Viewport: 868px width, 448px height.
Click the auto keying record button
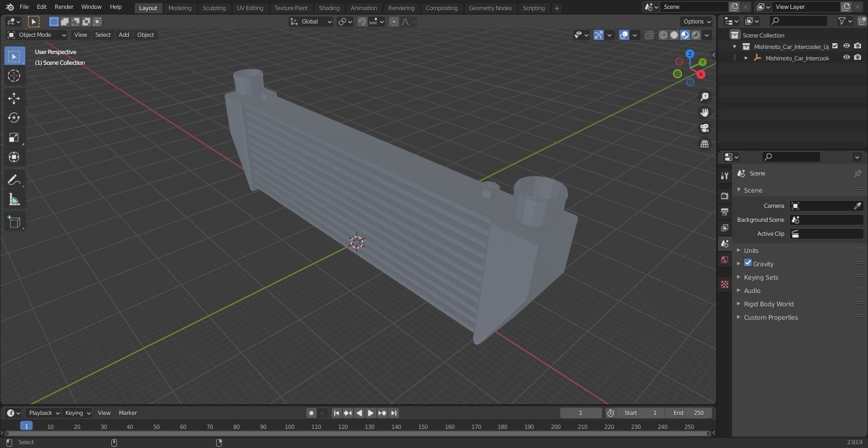pos(311,413)
